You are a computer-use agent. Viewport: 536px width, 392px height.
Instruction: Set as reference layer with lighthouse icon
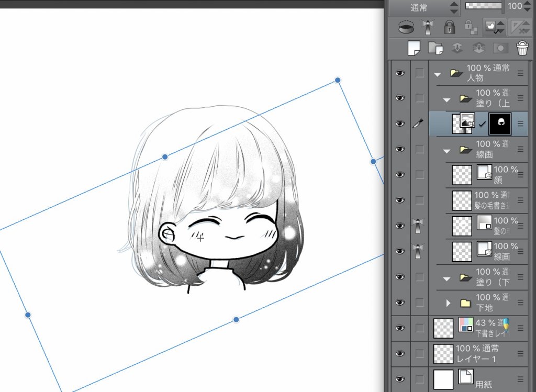(429, 27)
